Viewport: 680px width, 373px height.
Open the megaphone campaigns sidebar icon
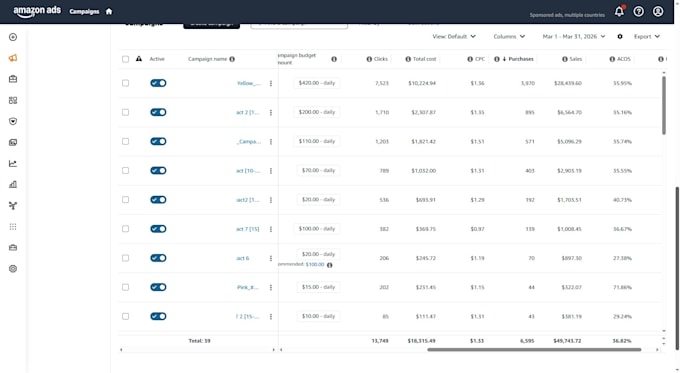pyautogui.click(x=13, y=58)
